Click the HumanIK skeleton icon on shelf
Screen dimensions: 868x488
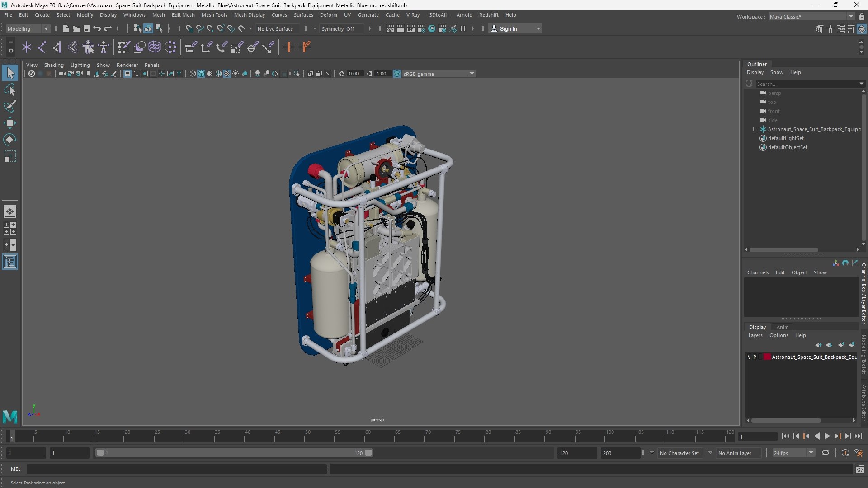point(104,47)
